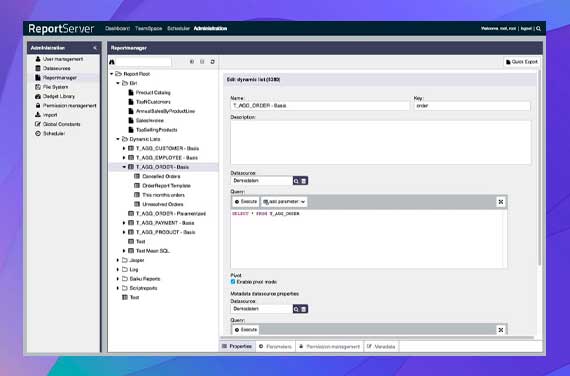Click the SQL query editor text
Viewport: 570px width, 376px height.
pos(266,214)
